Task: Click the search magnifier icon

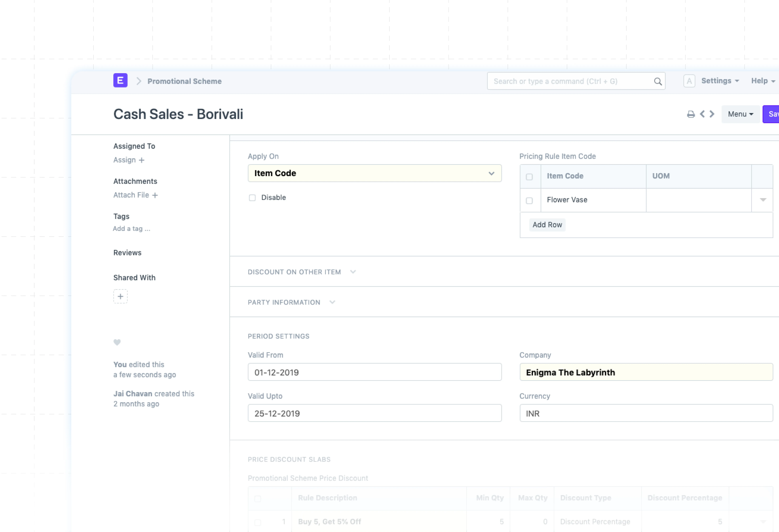Action: pyautogui.click(x=658, y=81)
